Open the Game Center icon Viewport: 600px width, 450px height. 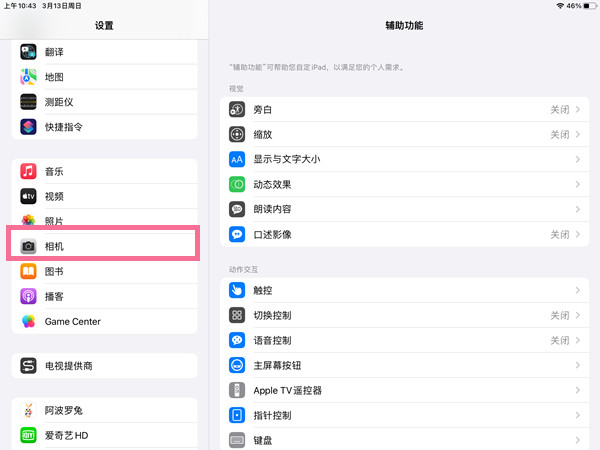(29, 322)
